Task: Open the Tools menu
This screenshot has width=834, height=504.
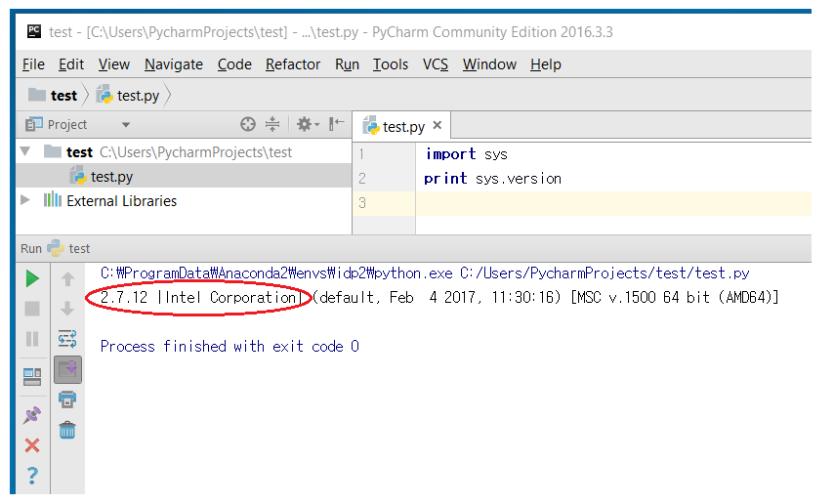Action: point(391,64)
